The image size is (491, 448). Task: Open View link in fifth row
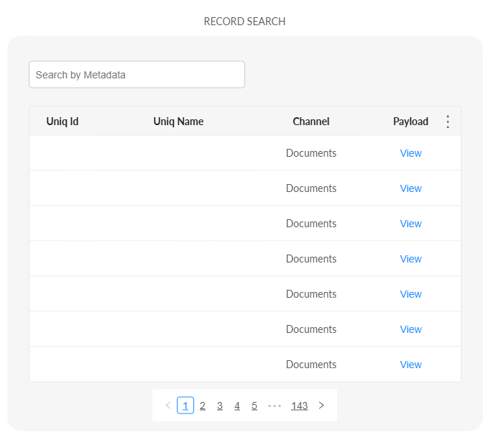[410, 294]
